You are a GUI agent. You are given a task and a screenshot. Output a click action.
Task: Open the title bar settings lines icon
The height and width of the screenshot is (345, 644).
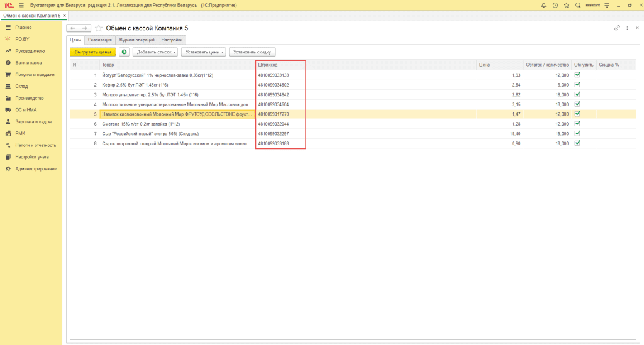[607, 5]
